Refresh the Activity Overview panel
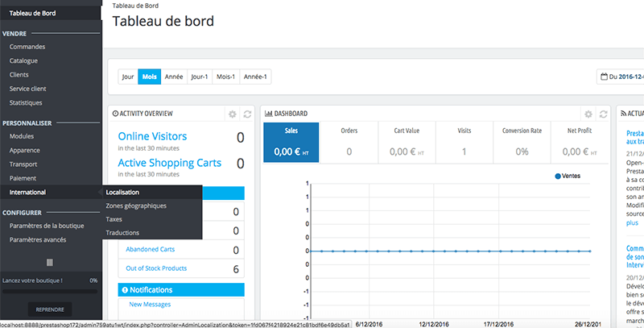644x328 pixels. (x=248, y=114)
